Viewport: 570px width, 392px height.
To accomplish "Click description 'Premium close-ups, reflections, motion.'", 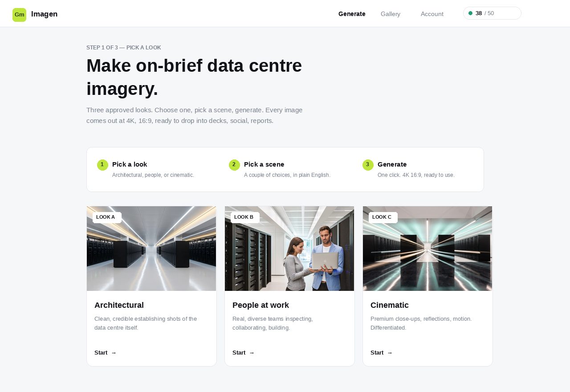I will tap(421, 323).
